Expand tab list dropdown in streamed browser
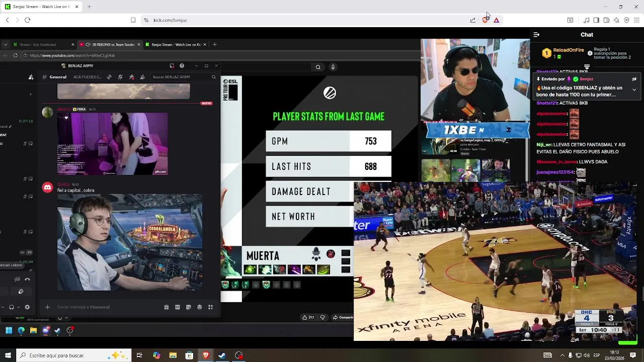Viewport: 644px width, 362px height. (x=5, y=45)
